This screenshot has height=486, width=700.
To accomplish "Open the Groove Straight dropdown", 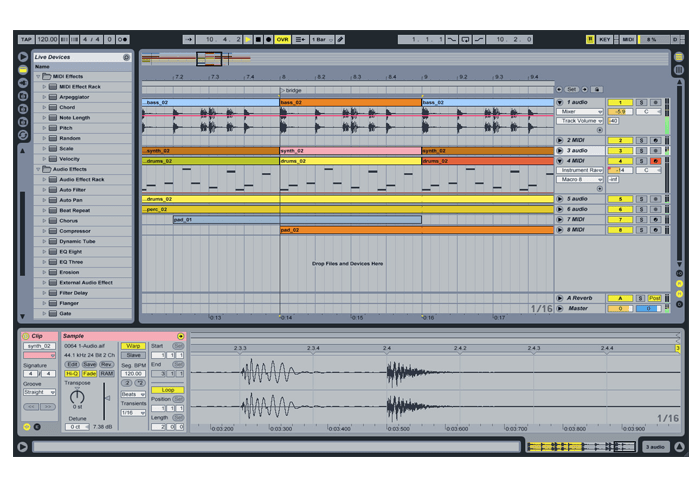I will tap(40, 392).
